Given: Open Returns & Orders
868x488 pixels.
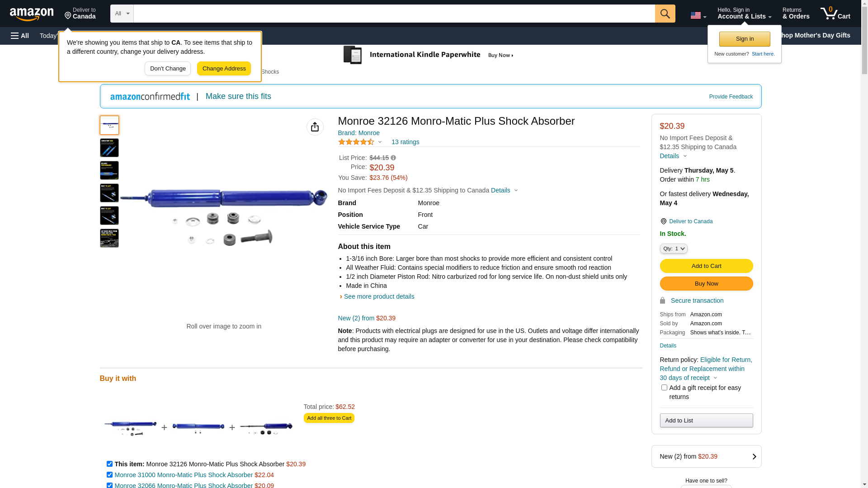Looking at the screenshot, I should point(796,14).
